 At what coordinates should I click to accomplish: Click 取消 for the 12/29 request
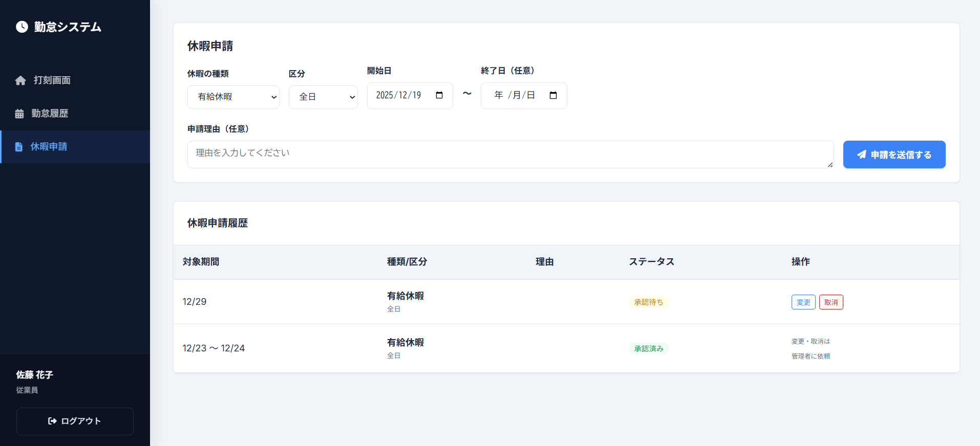(x=831, y=302)
